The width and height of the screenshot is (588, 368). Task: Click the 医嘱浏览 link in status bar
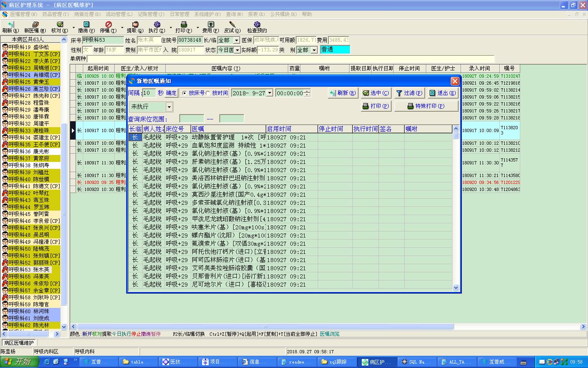pos(330,334)
